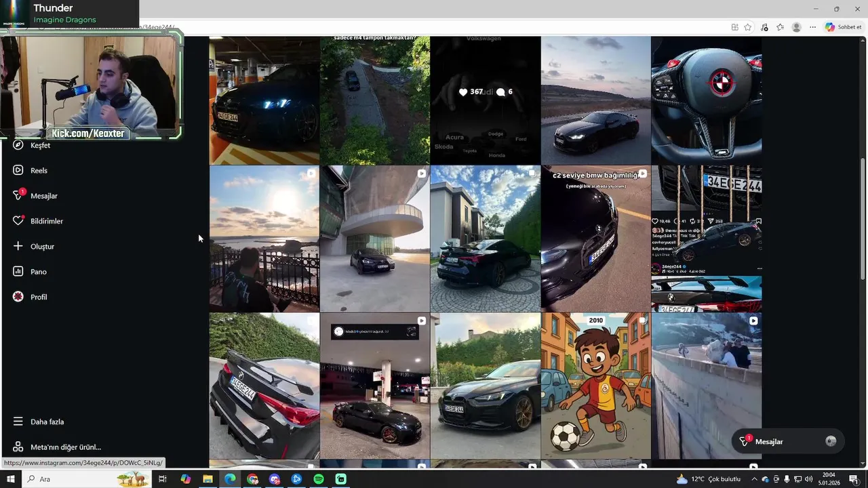Open the Keşfet menu item
Screen dimensions: 868x488
pyautogui.click(x=40, y=145)
